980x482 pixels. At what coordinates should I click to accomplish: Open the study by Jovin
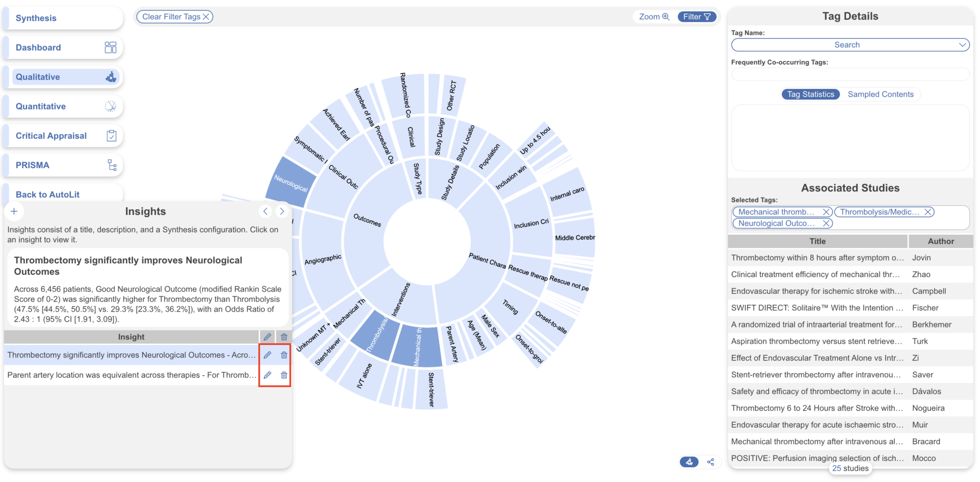click(850, 258)
